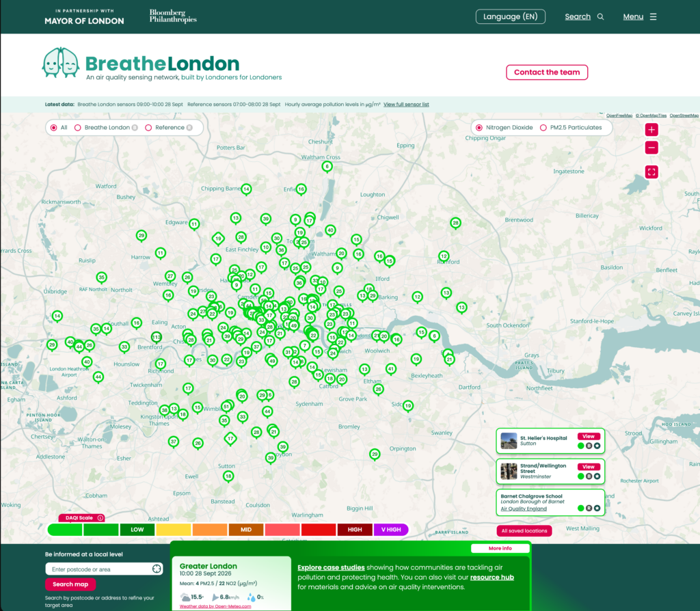Click the V HIGH purple scale segment
Screen dimensions: 700x611
(x=390, y=530)
